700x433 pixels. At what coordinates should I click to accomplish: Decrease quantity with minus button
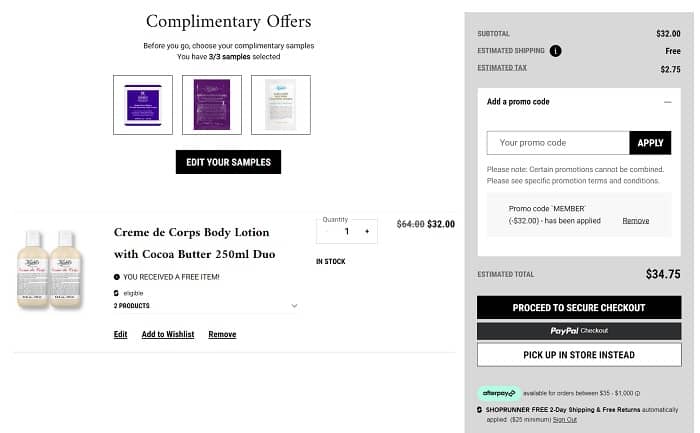click(x=326, y=231)
